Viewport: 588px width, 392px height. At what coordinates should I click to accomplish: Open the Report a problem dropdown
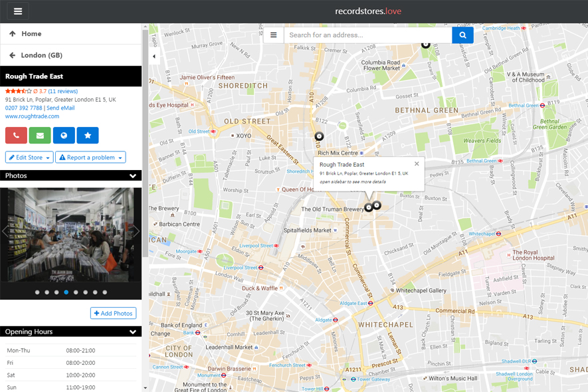pos(90,157)
